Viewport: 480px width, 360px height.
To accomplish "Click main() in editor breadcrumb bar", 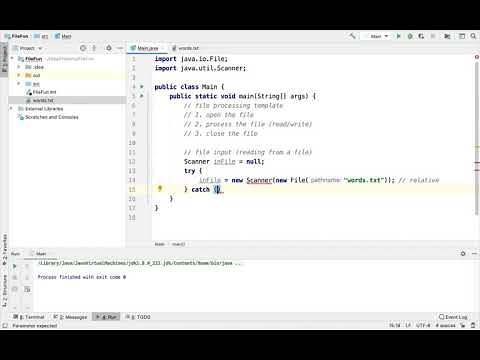I will tap(178, 244).
